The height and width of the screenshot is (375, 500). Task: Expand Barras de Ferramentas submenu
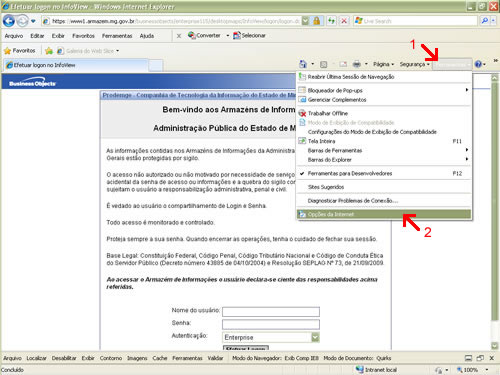[x=384, y=151]
